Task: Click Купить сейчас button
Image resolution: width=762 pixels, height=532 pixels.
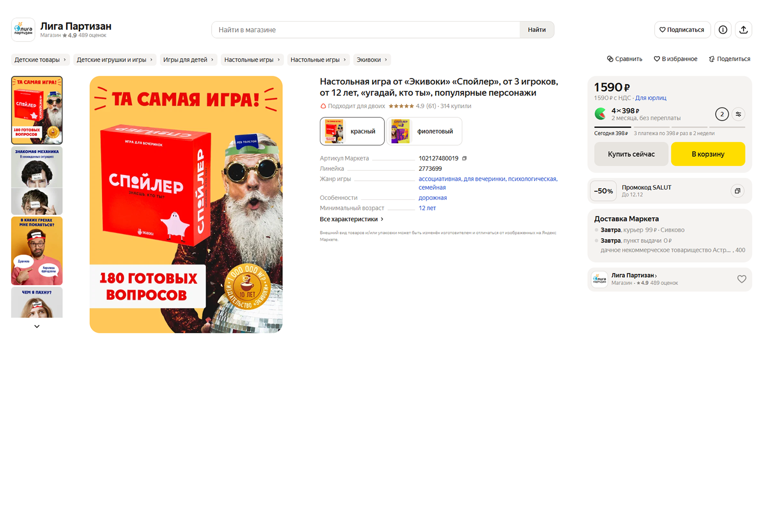Action: pyautogui.click(x=631, y=154)
